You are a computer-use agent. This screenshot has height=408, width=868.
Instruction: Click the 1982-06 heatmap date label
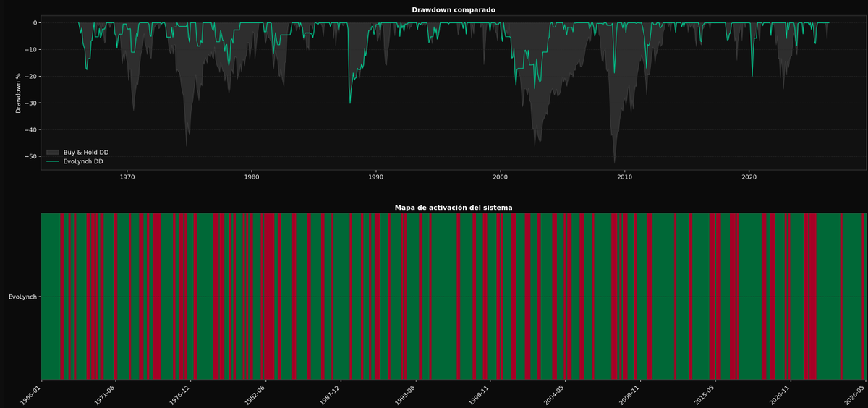point(255,394)
